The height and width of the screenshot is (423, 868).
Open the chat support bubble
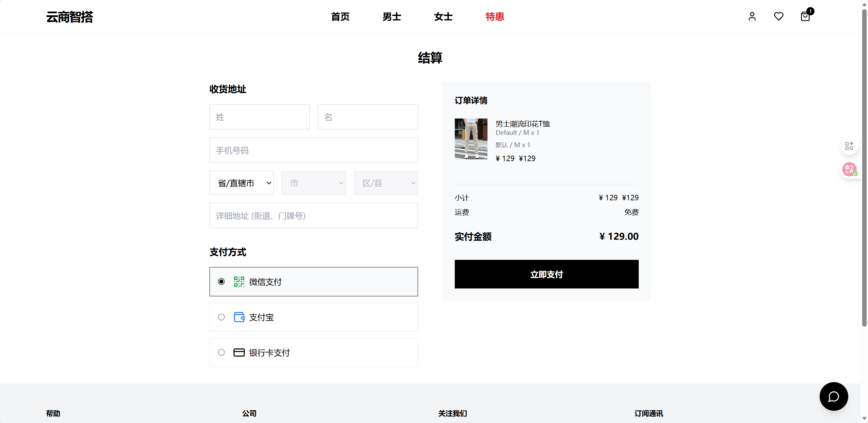834,396
